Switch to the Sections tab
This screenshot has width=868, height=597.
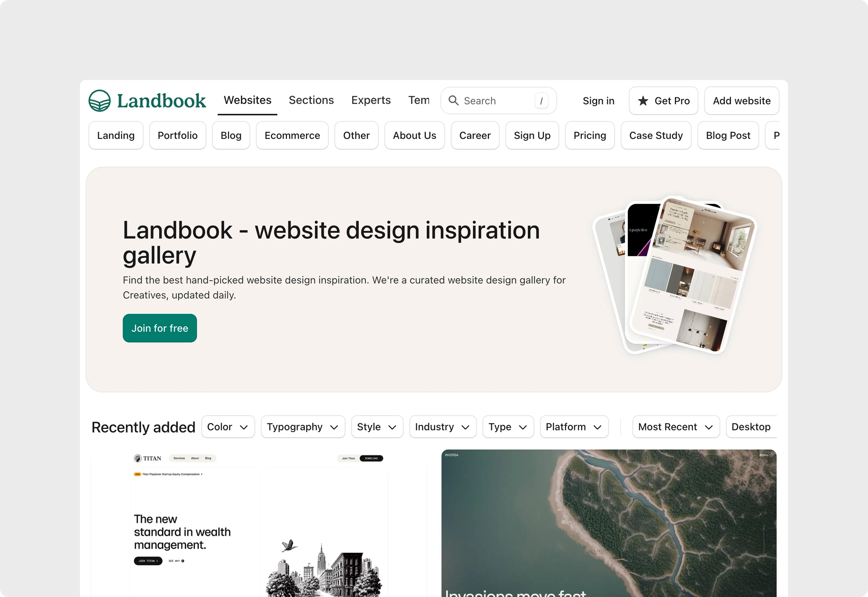311,100
